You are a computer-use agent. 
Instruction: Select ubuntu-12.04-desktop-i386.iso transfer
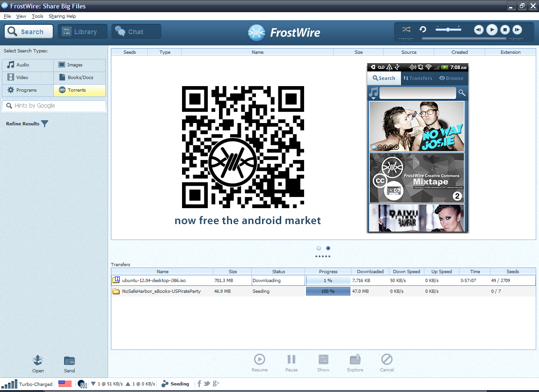323,280
